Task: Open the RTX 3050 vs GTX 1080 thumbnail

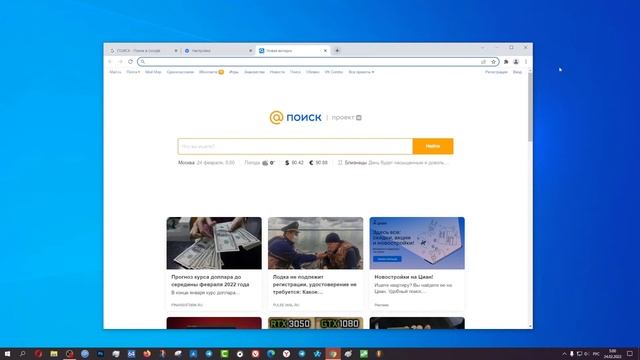Action: 316,323
